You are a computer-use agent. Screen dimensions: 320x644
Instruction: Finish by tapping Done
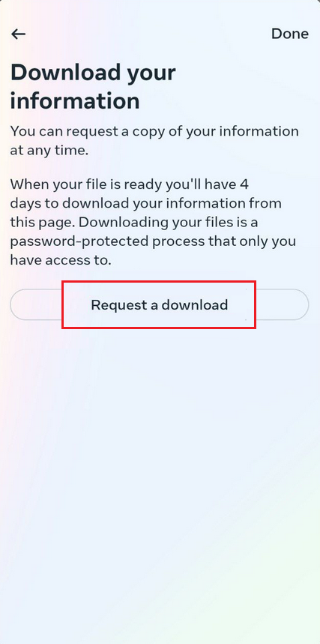click(289, 34)
